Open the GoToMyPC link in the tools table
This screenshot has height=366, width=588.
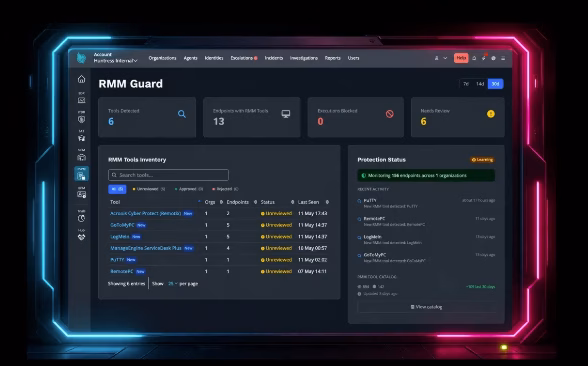point(122,225)
